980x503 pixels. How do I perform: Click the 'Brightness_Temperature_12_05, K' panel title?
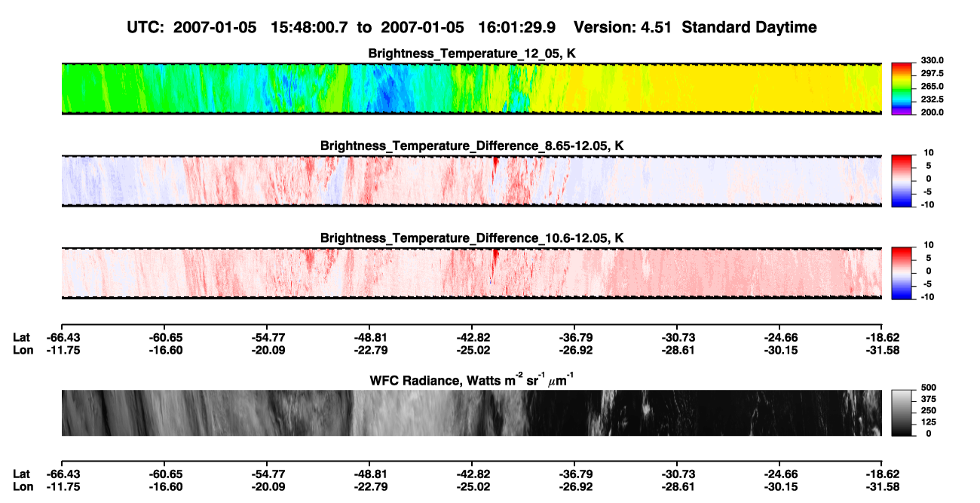[x=472, y=54]
